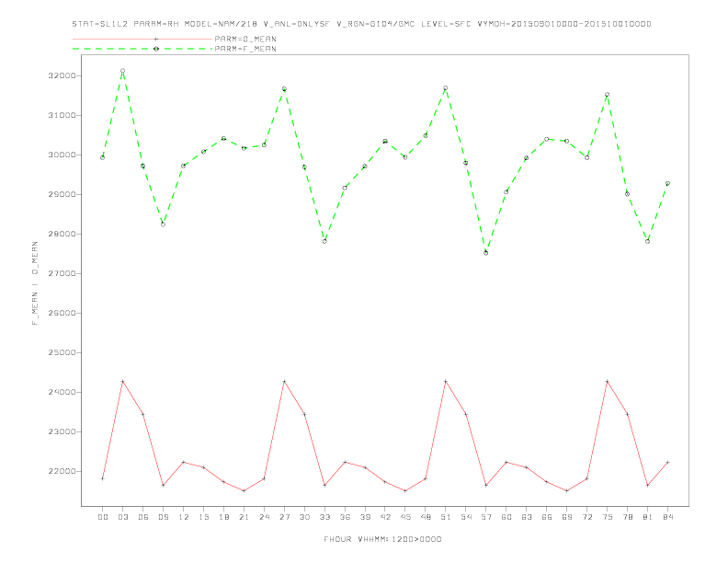728x563 pixels.
Task: Click the 21 forecast hour tick label
Action: [244, 517]
